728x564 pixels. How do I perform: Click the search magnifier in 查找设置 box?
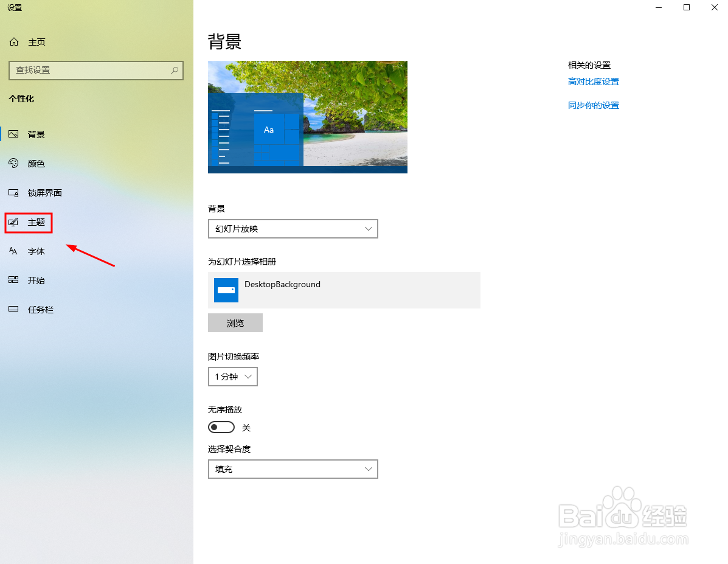point(175,71)
